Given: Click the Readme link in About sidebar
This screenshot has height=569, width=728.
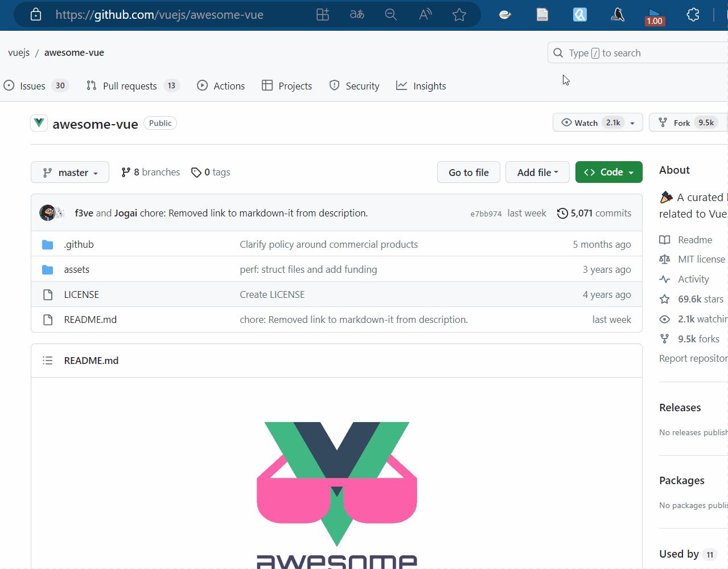Looking at the screenshot, I should pos(686,240).
